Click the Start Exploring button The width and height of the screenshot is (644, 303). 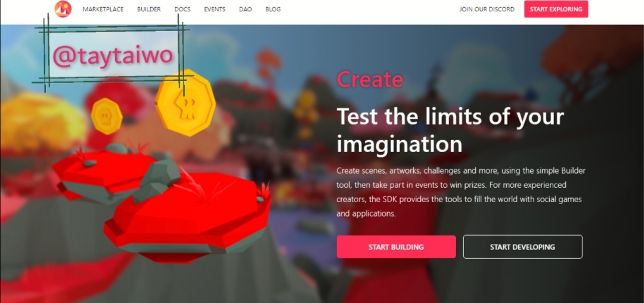pos(556,9)
